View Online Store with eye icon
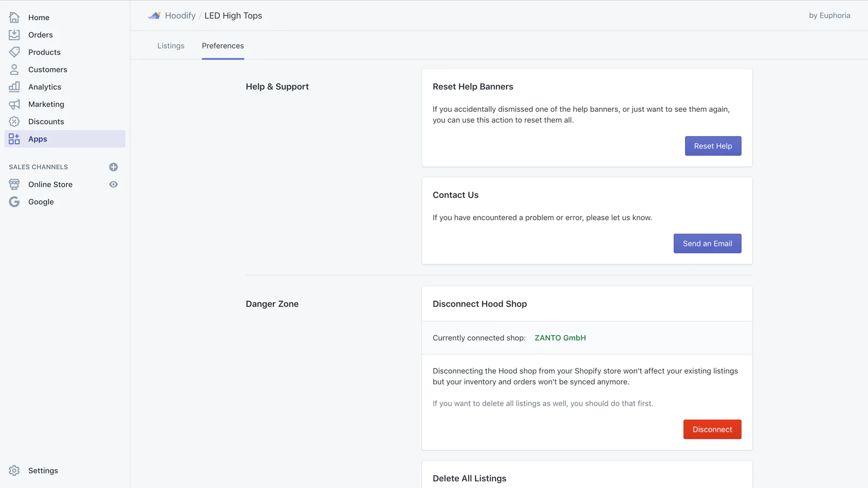Viewport: 868px width, 488px height. pyautogui.click(x=113, y=184)
